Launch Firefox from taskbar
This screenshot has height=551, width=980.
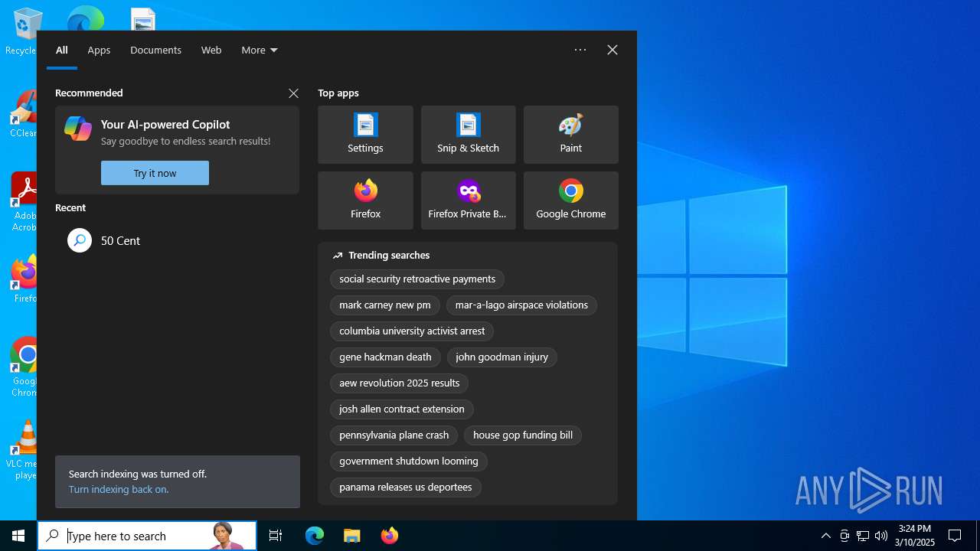point(390,536)
